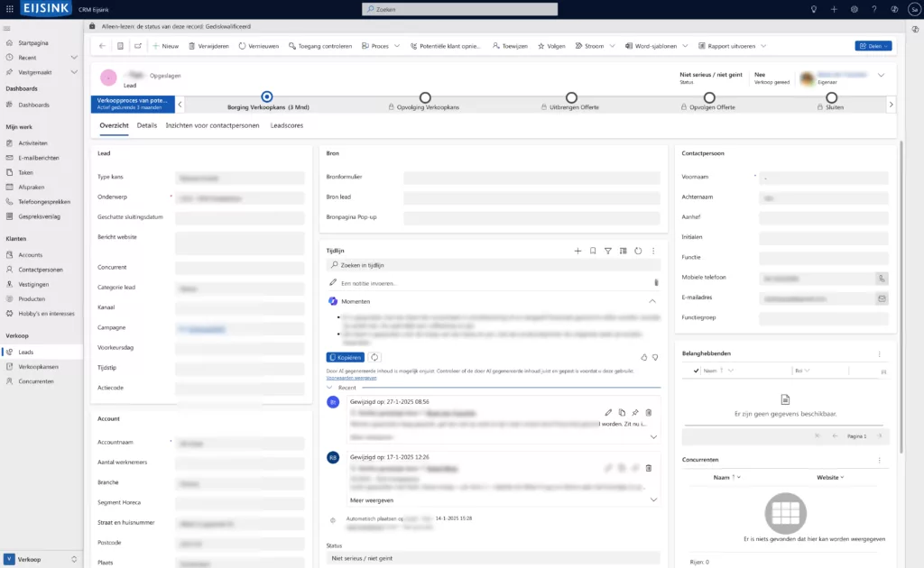Open the timeline filter icon
The height and width of the screenshot is (568, 924).
[x=607, y=251]
